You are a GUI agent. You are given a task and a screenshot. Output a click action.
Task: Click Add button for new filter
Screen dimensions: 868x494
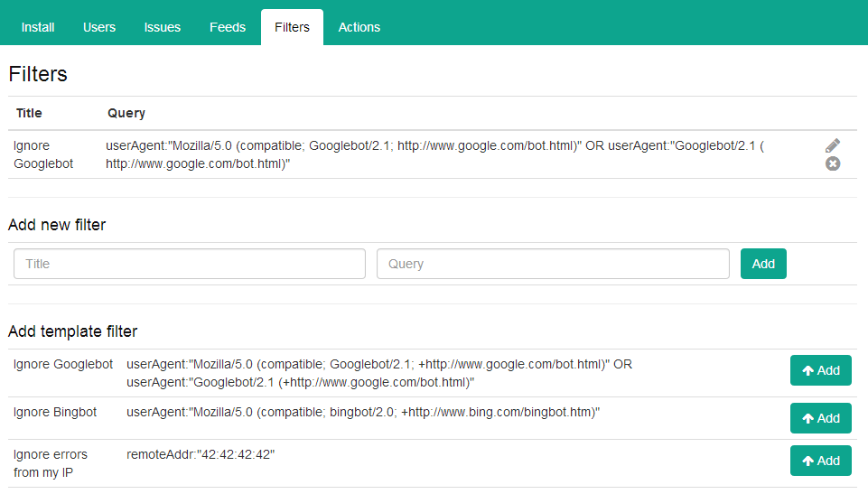763,264
